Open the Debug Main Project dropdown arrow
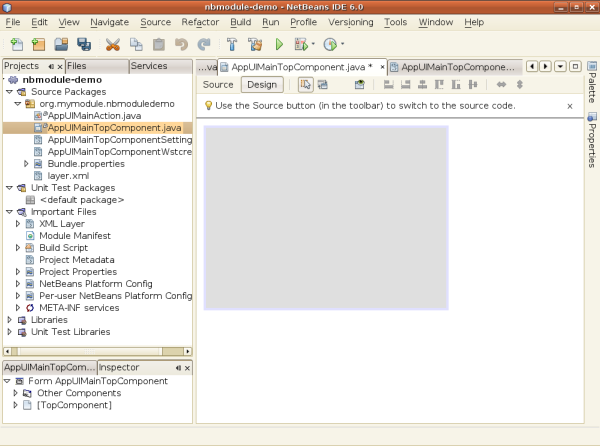The image size is (600, 446). [313, 44]
